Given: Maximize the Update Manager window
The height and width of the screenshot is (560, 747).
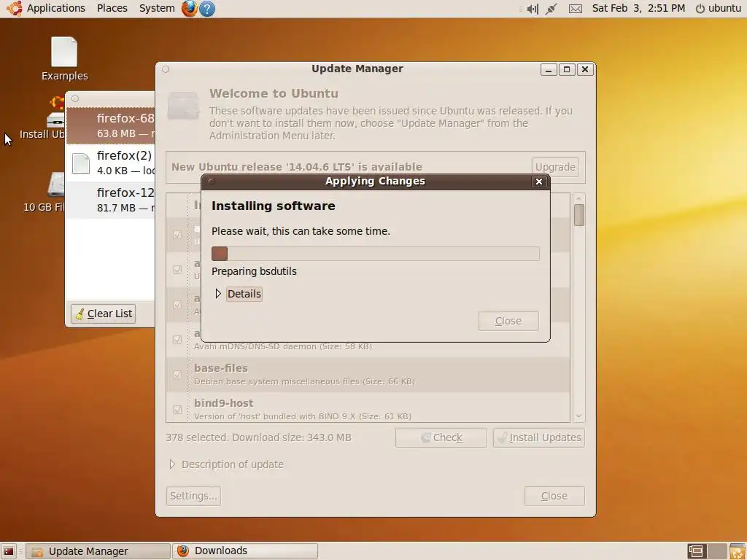Looking at the screenshot, I should pos(567,69).
